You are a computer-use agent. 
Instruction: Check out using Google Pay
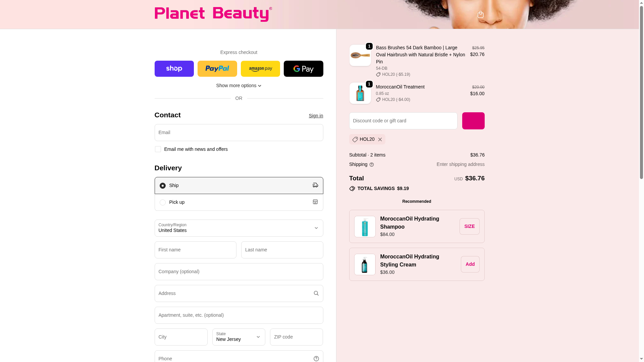coord(303,69)
